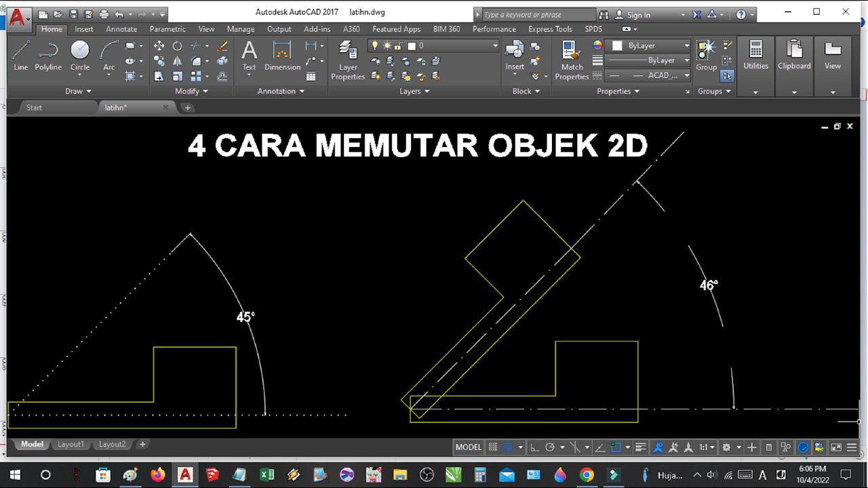Select the Polyline tool
Viewport: 868px width, 488px height.
48,55
